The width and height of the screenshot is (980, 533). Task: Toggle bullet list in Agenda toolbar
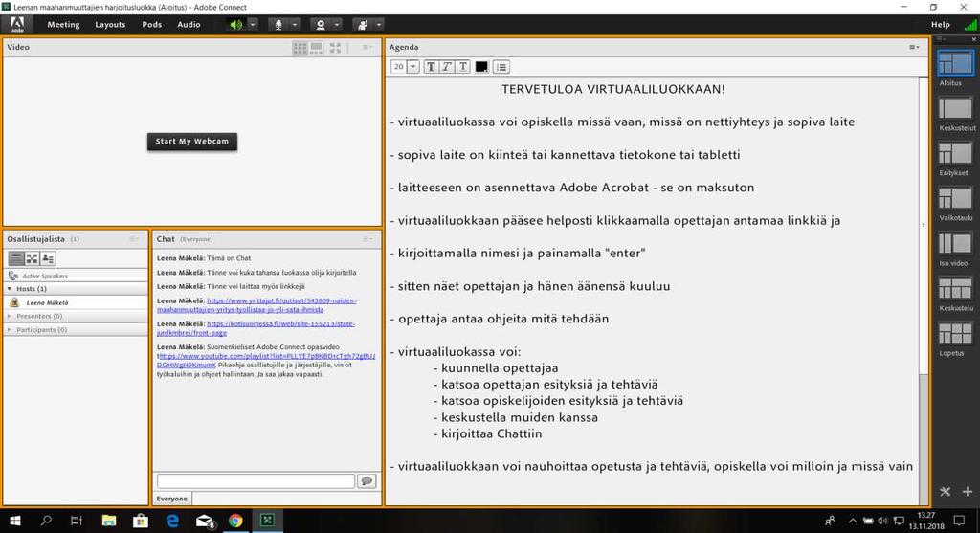(501, 67)
